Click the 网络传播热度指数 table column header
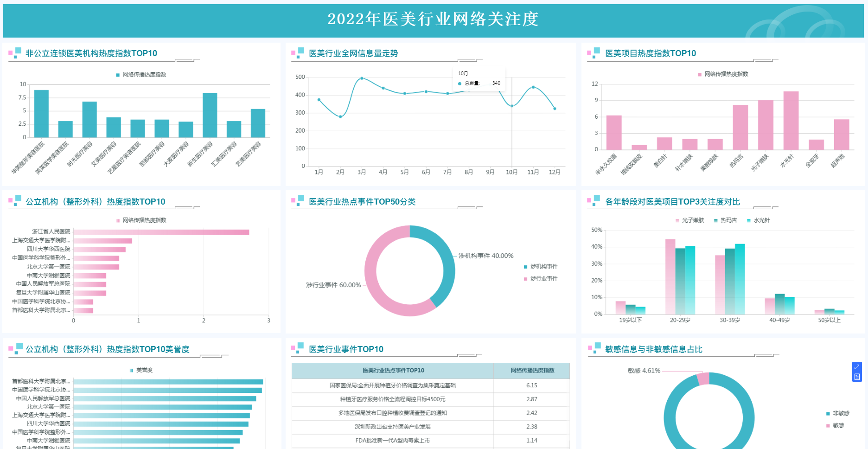 [x=532, y=371]
